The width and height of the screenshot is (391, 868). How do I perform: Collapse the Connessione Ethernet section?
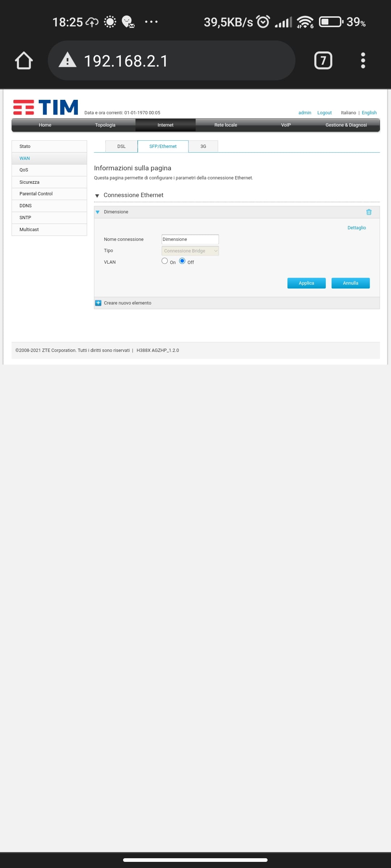tap(97, 196)
